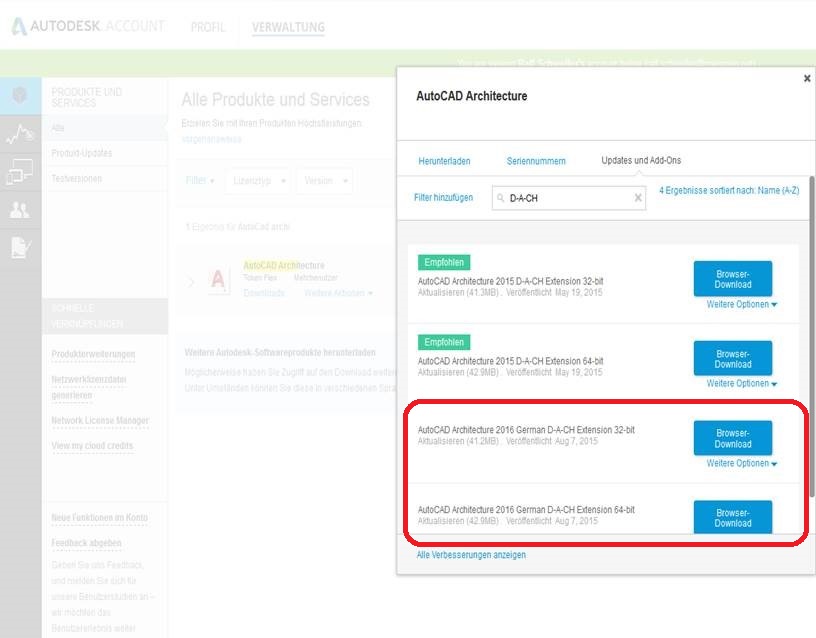Open Produkt-Updates in the sidebar

[x=82, y=153]
